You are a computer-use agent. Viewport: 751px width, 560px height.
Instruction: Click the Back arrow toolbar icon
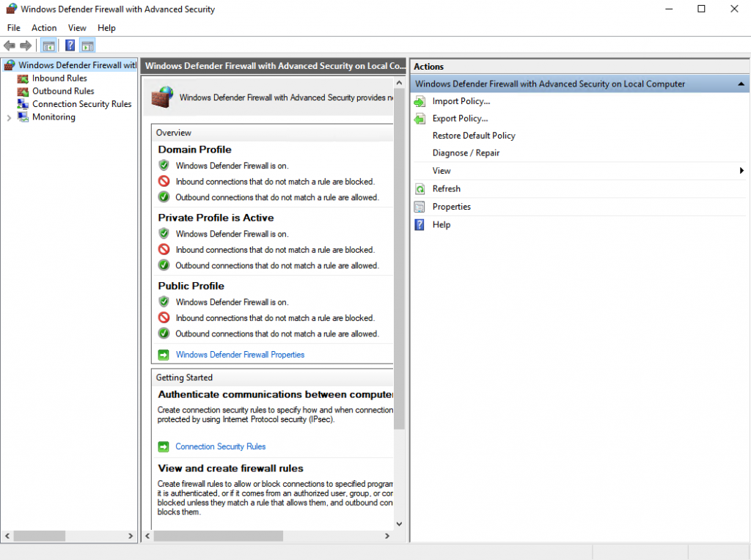point(9,45)
